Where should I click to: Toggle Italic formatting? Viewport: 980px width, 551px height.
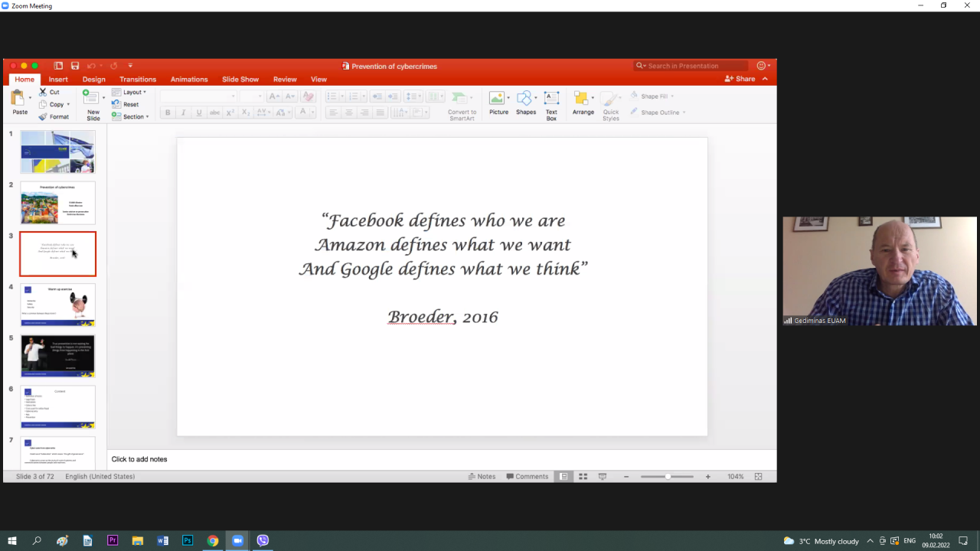(x=183, y=112)
